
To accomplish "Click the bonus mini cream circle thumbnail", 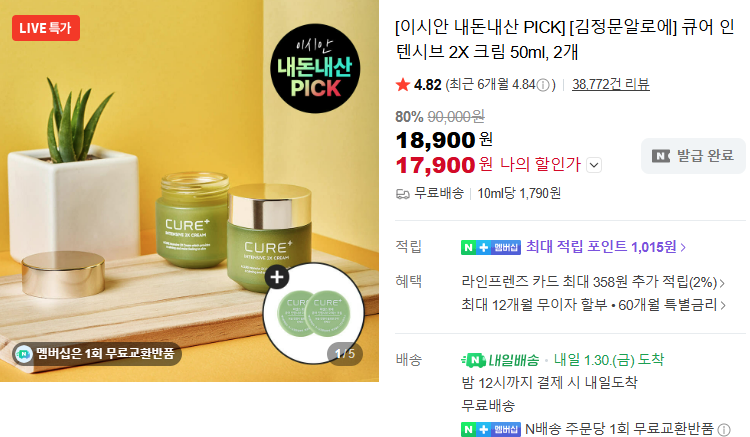I will point(314,313).
